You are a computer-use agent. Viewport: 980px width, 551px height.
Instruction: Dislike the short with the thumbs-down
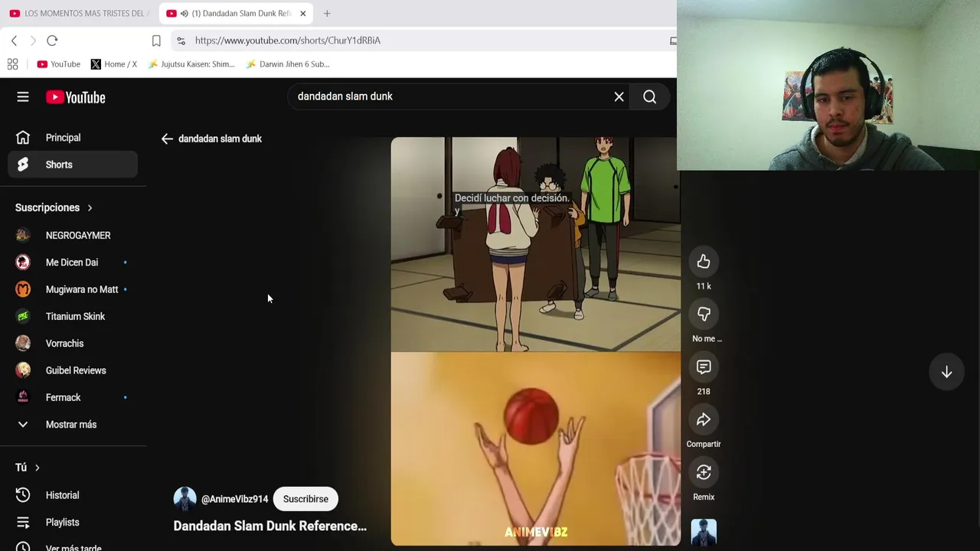coord(704,314)
